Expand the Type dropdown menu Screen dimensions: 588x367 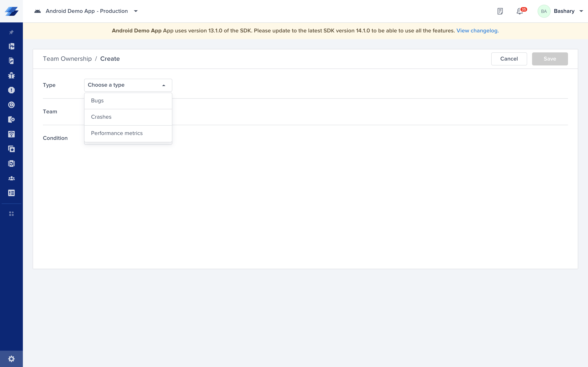[x=127, y=85]
